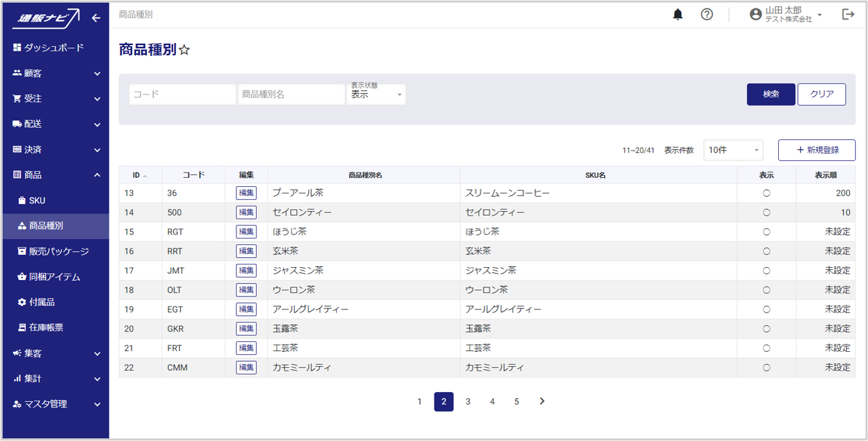Click the 新規登録 button
This screenshot has width=868, height=441.
[x=817, y=150]
